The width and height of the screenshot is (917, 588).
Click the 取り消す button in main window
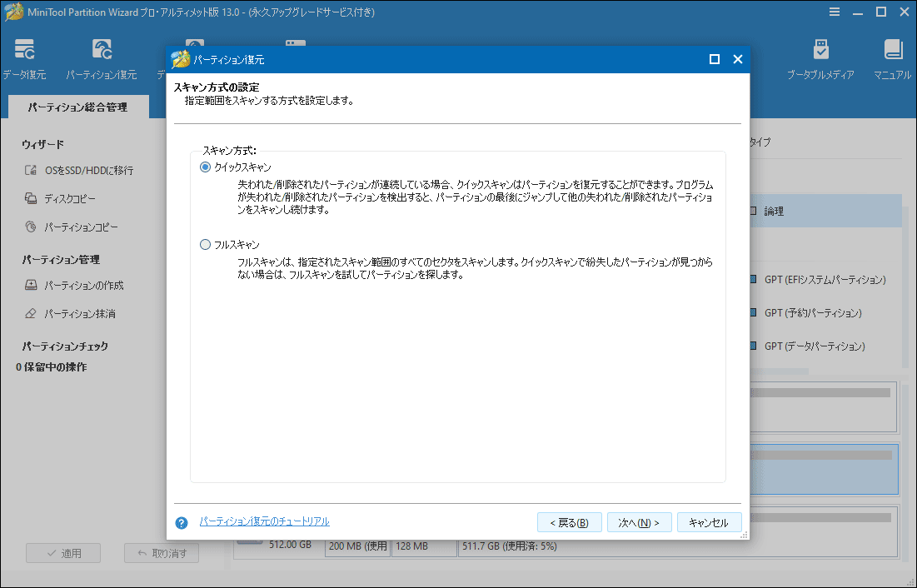[x=162, y=553]
